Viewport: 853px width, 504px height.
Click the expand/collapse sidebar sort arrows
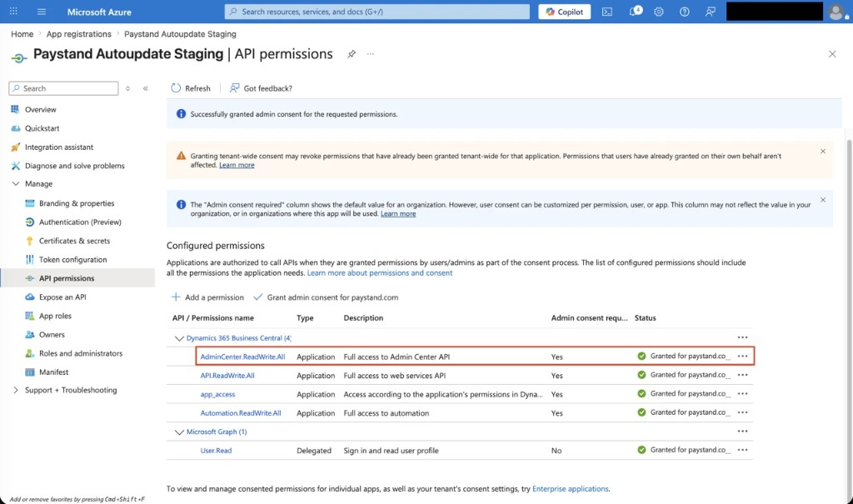click(127, 88)
